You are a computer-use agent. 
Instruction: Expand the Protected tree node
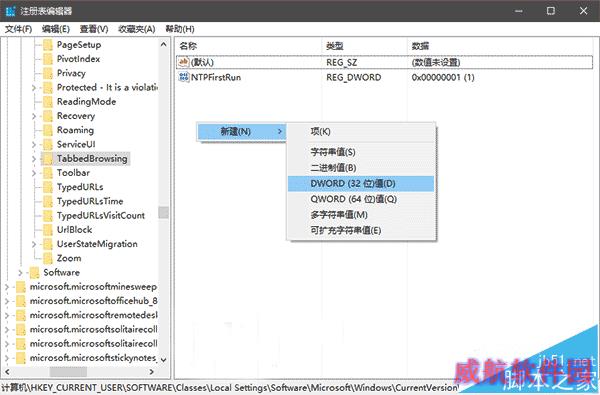pyautogui.click(x=34, y=88)
